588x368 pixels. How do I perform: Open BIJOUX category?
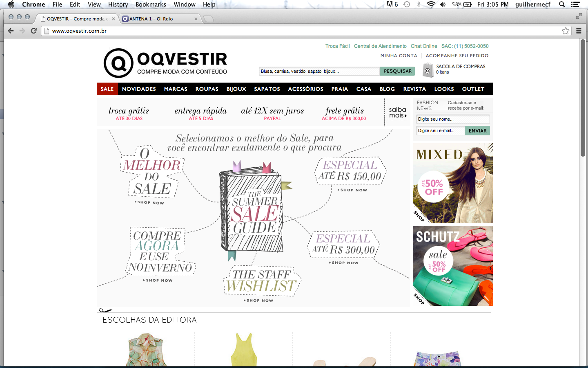coord(236,89)
